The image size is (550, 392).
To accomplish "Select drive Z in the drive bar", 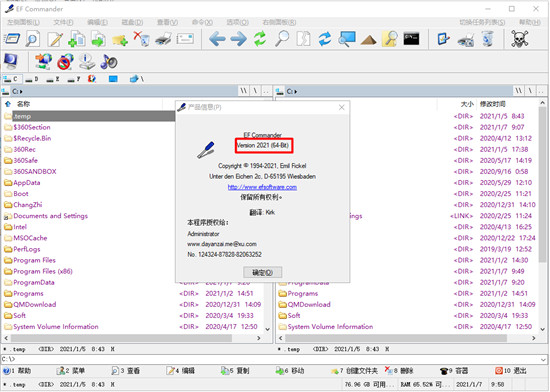I will point(53,79).
